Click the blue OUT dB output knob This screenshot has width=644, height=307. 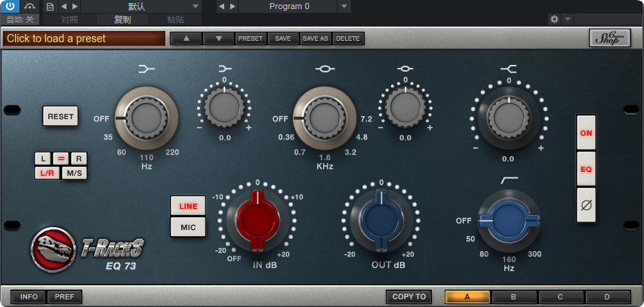[x=381, y=220]
